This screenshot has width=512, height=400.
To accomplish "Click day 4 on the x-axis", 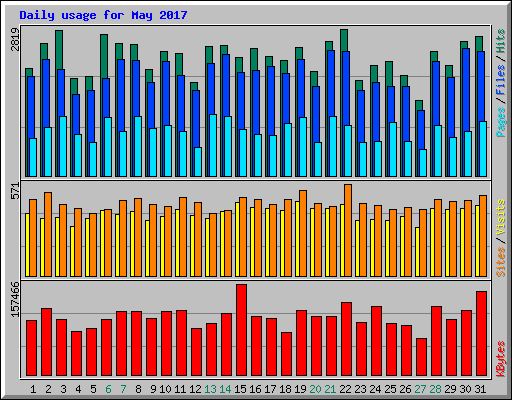I will tap(78, 389).
